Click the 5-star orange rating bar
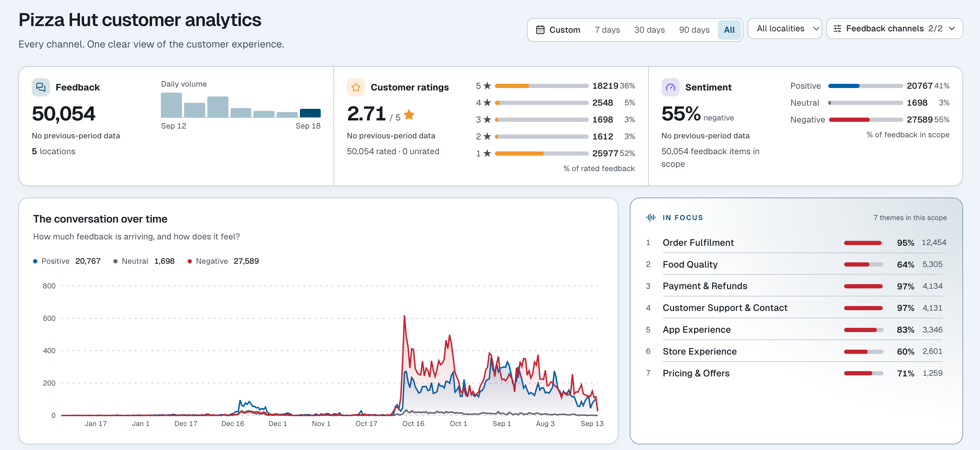This screenshot has height=450, width=980. (512, 86)
